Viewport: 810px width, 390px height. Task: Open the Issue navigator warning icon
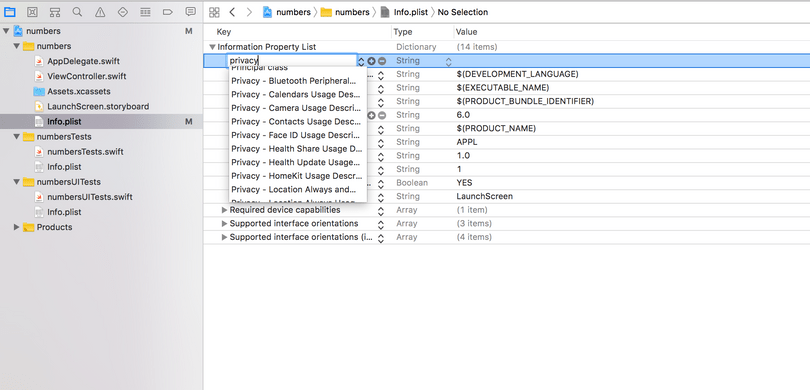point(100,12)
